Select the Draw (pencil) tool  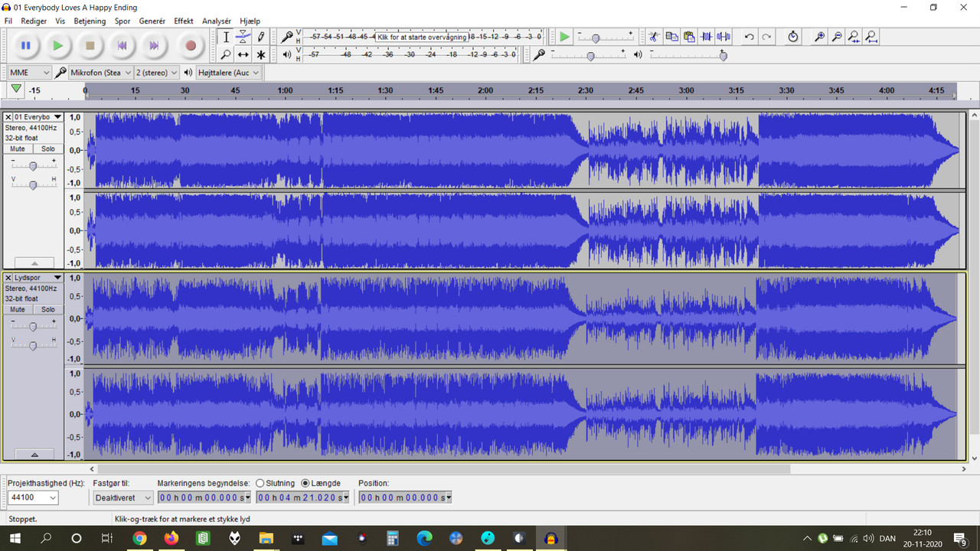point(260,37)
